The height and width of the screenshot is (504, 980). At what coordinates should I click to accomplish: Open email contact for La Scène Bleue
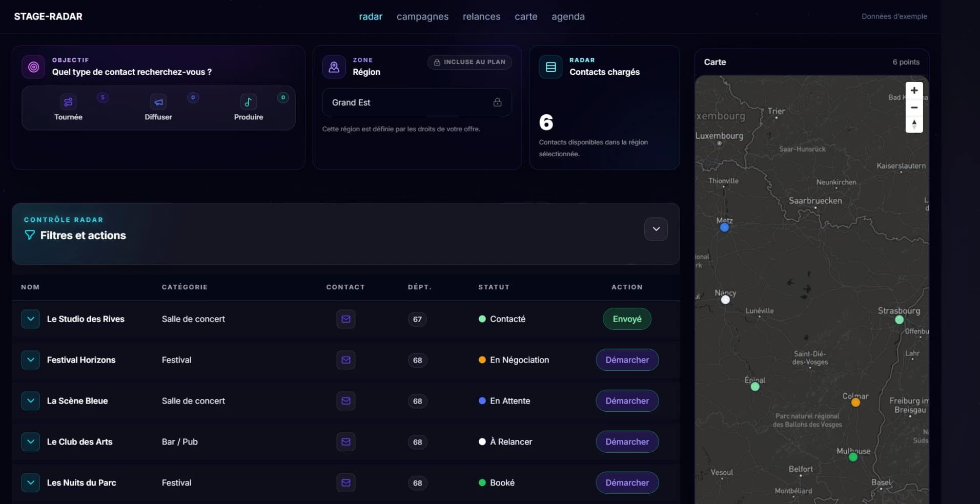click(x=346, y=401)
